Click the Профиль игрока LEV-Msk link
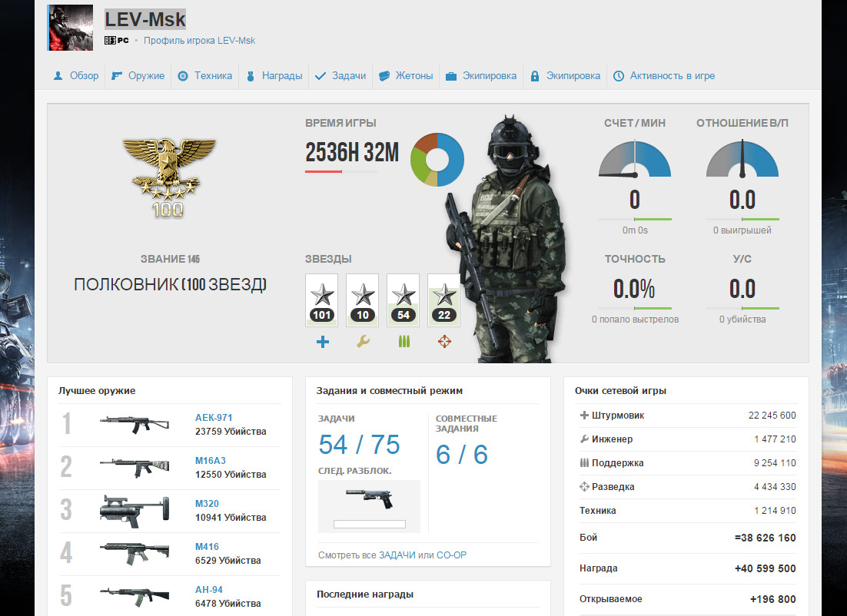This screenshot has height=616, width=847. [199, 41]
